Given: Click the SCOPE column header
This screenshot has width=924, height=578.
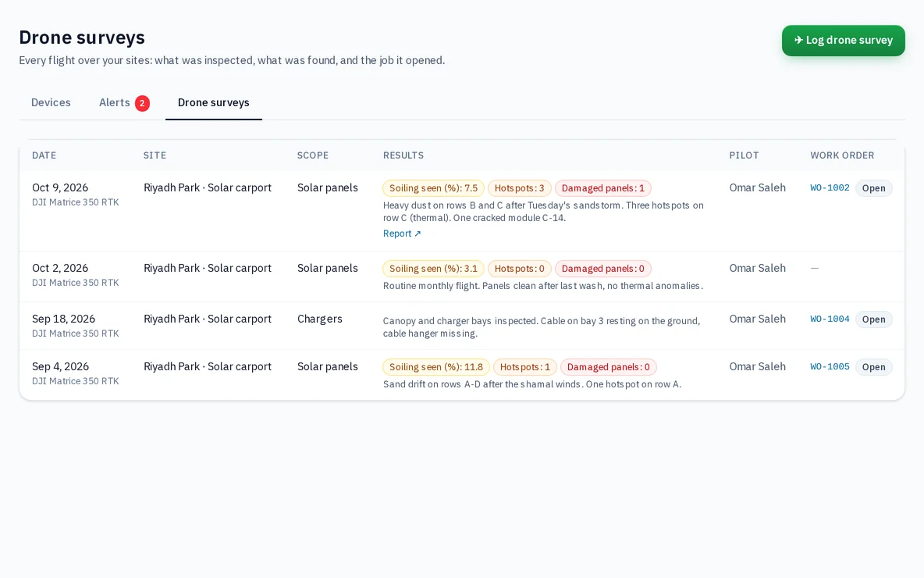Looking at the screenshot, I should [x=313, y=155].
